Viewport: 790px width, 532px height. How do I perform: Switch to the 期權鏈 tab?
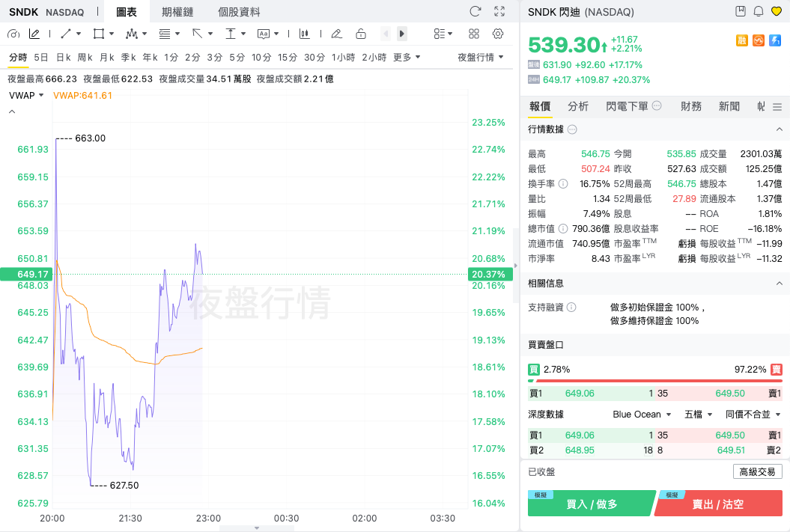[177, 12]
